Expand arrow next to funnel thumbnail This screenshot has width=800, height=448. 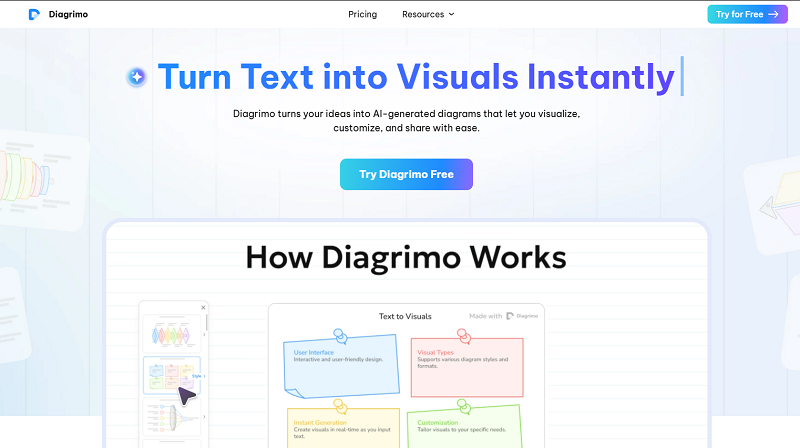(x=204, y=417)
